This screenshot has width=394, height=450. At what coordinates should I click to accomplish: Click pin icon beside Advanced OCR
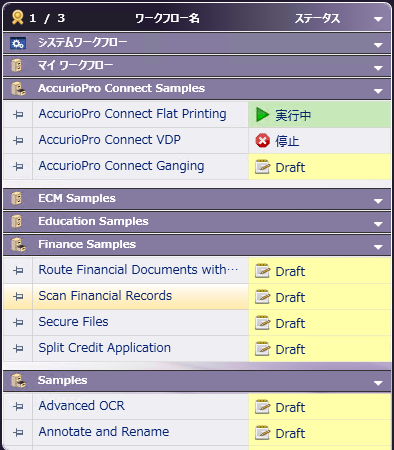coord(18,406)
